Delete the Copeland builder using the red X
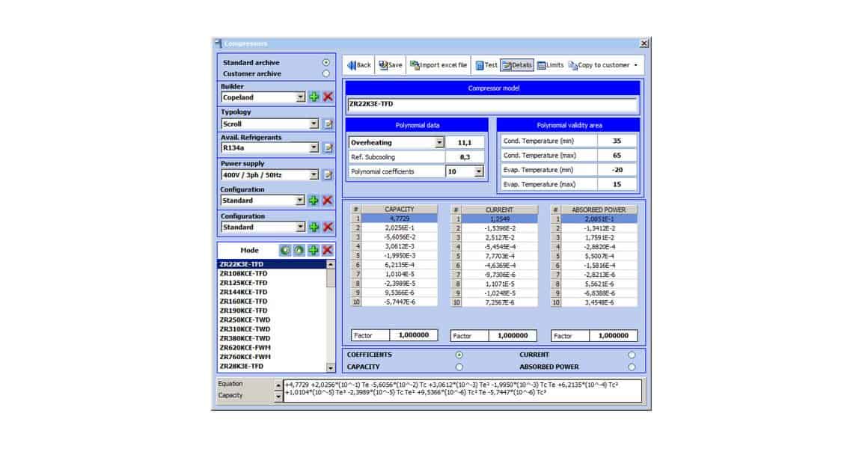Image resolution: width=868 pixels, height=449 pixels. click(327, 97)
